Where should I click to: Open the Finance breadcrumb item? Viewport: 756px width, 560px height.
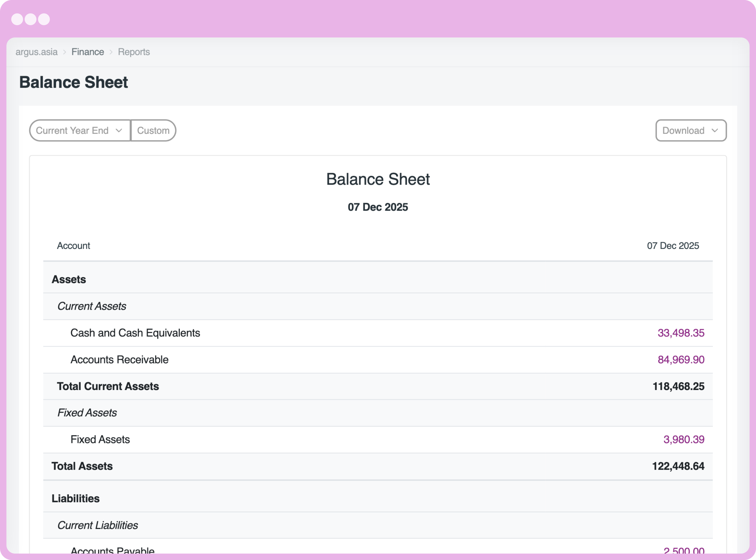[88, 51]
